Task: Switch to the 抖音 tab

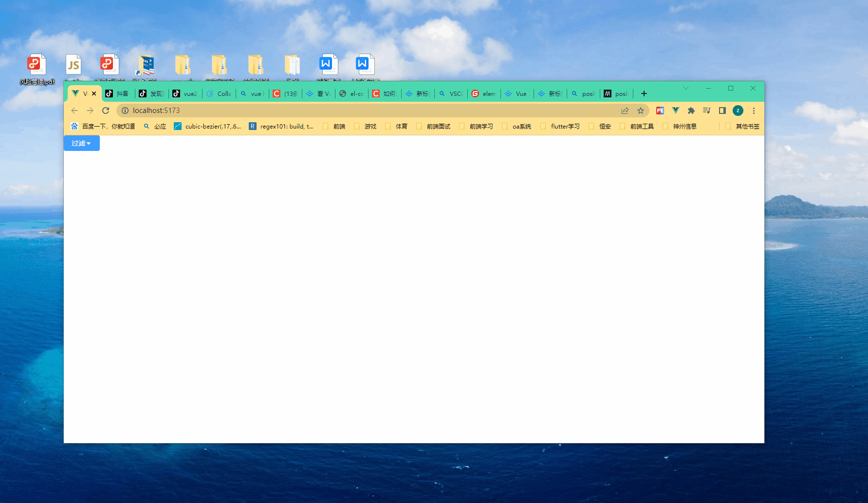Action: point(118,93)
